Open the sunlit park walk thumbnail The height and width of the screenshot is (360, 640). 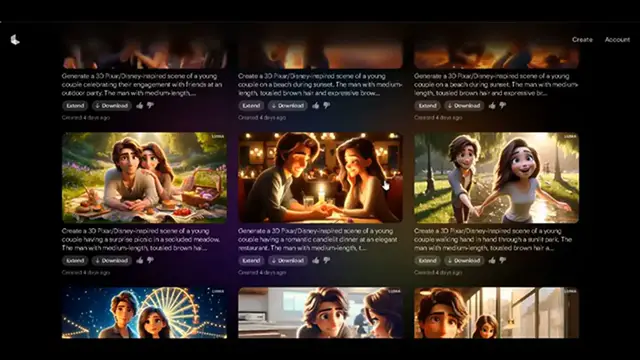pyautogui.click(x=496, y=178)
